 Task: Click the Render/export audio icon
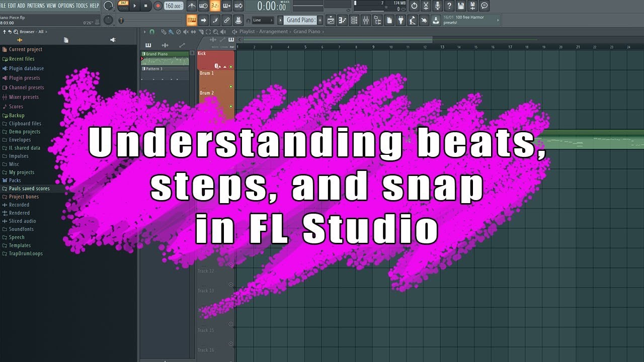pos(473,6)
